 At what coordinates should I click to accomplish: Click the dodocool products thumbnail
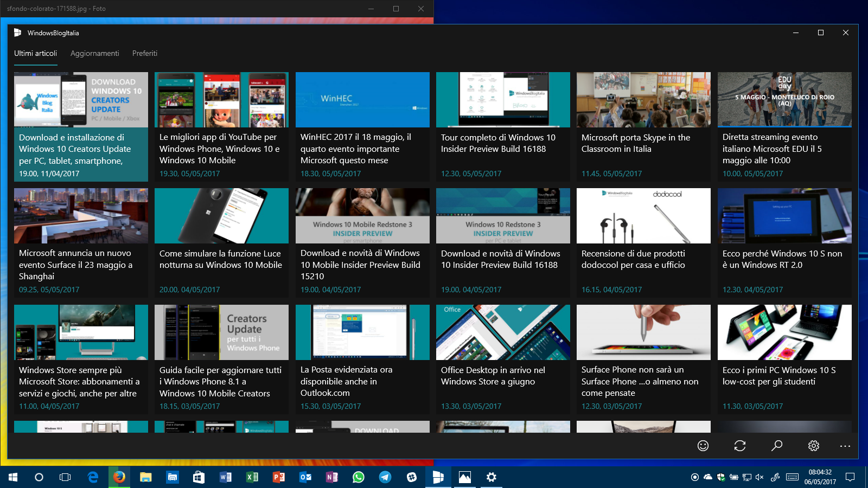(x=643, y=216)
